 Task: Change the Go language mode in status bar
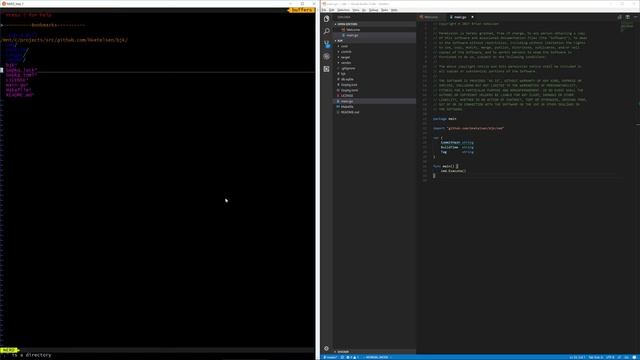(626, 358)
